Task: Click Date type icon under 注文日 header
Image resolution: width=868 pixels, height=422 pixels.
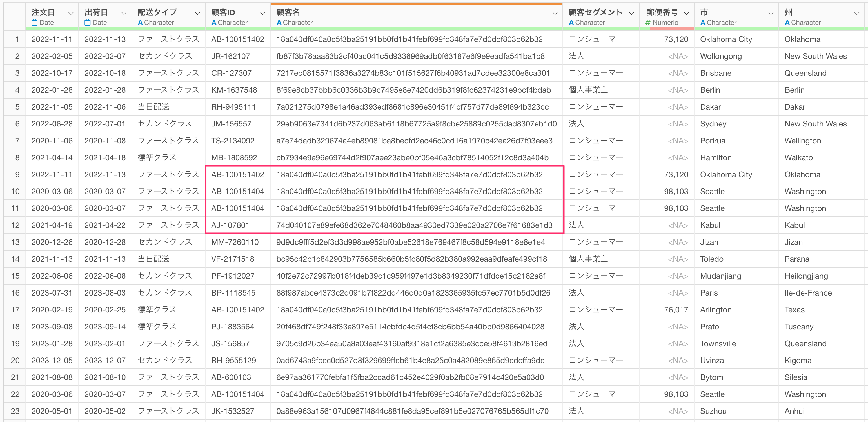Action: 34,23
